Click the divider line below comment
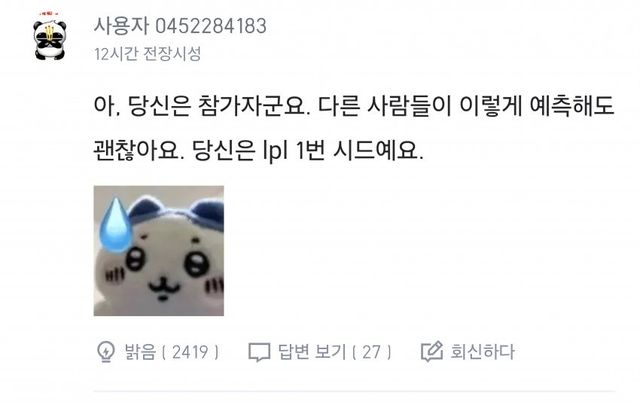 pyautogui.click(x=354, y=392)
